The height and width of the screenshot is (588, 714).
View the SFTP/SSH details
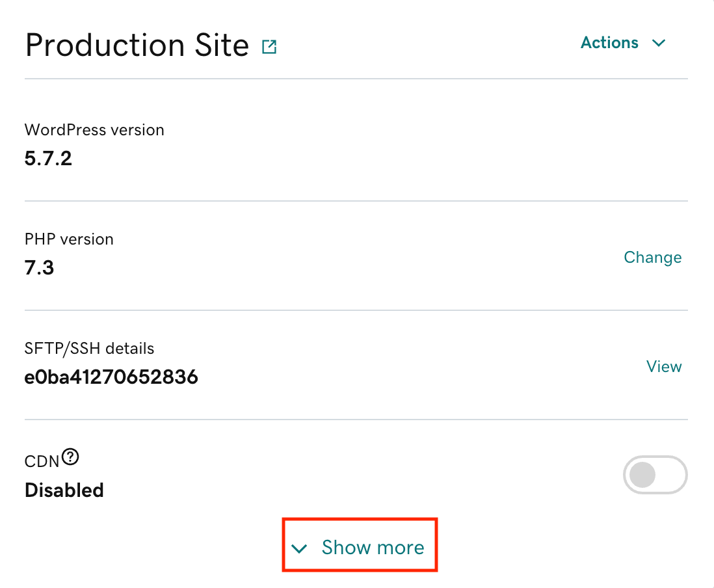pos(663,367)
